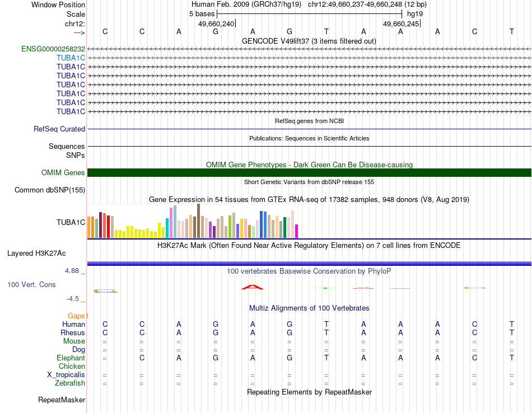This screenshot has height=413, width=532.
Task: Click '100 vertebrates Basewise Conservation by PhyloP' title
Action: coord(309,271)
